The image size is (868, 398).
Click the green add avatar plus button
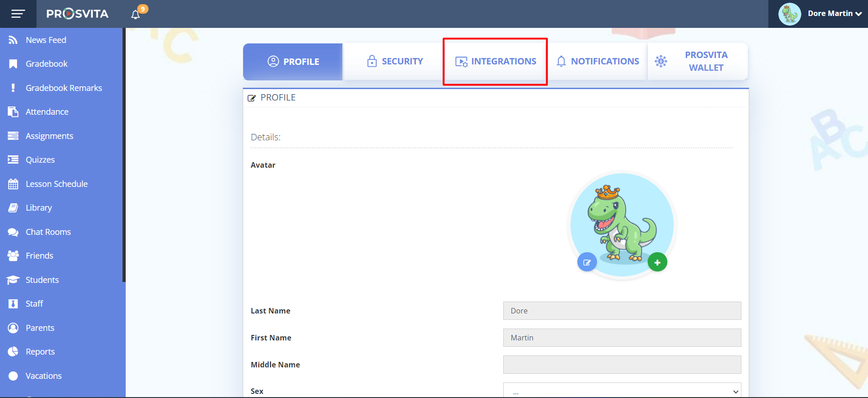click(x=657, y=262)
